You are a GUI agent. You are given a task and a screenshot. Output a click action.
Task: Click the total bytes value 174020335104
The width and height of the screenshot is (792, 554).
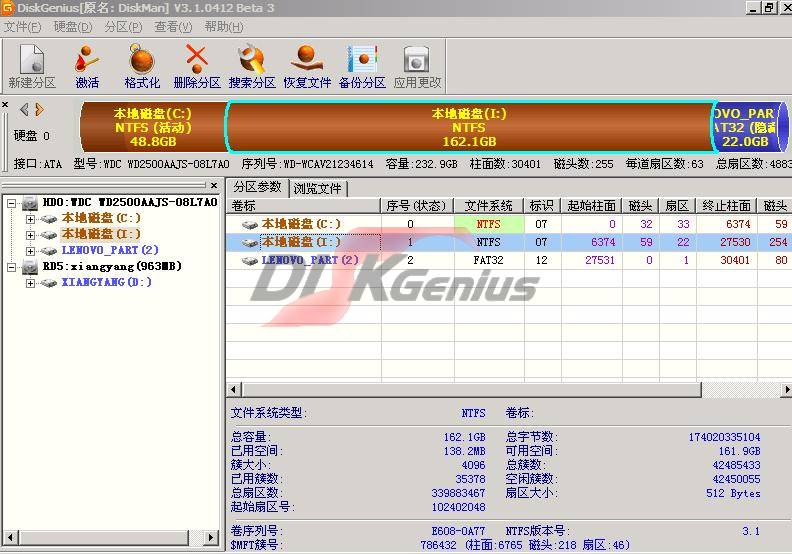pos(724,437)
